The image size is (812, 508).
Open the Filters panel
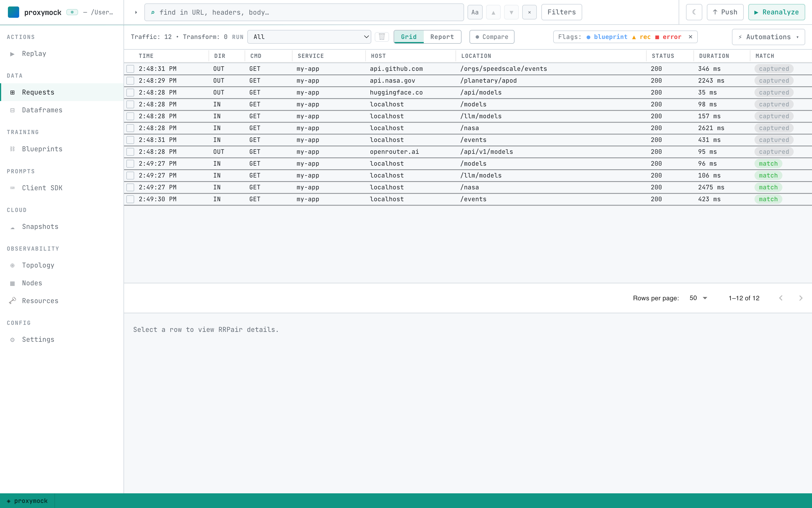(x=561, y=12)
